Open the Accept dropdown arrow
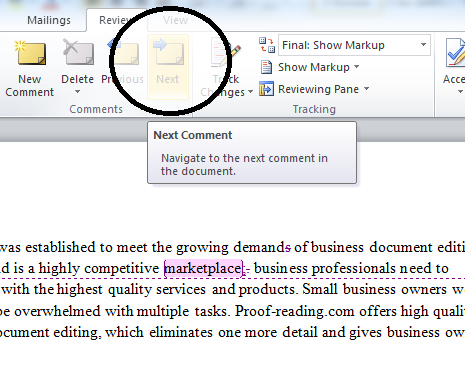The image size is (465, 370). tap(460, 92)
